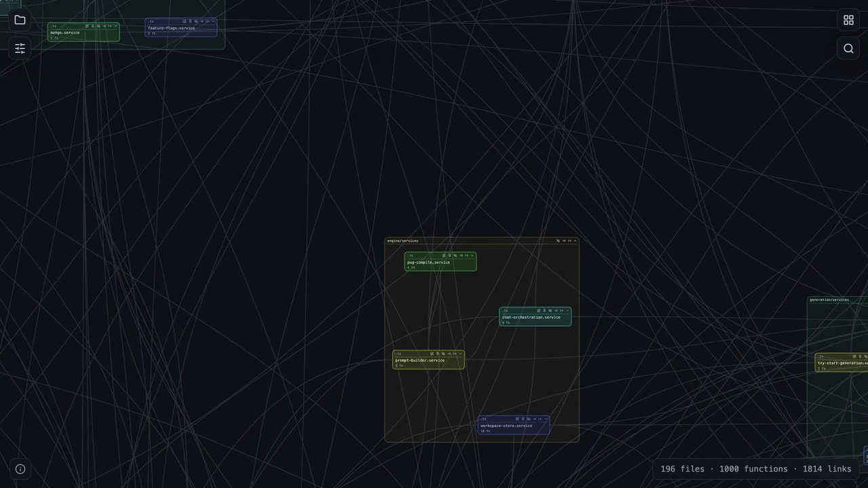Select the workspace-store.service file name
This screenshot has height=488, width=868.
pos(507,426)
